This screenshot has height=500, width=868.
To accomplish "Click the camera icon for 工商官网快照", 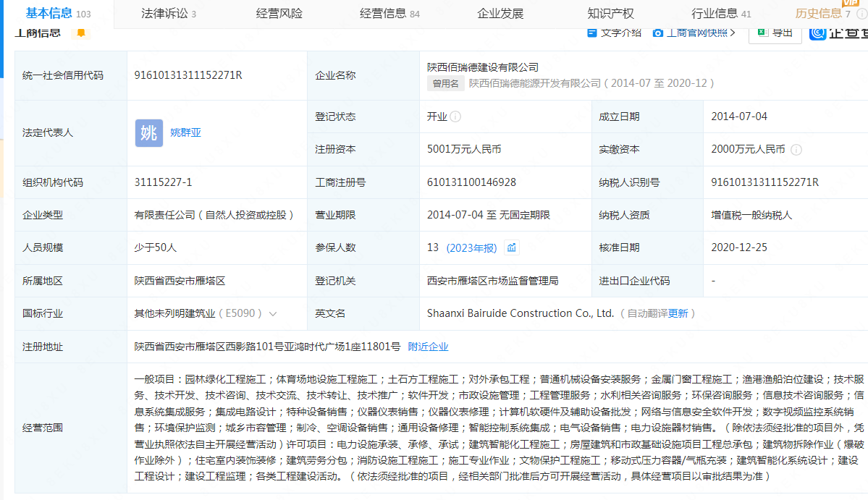I will (657, 33).
